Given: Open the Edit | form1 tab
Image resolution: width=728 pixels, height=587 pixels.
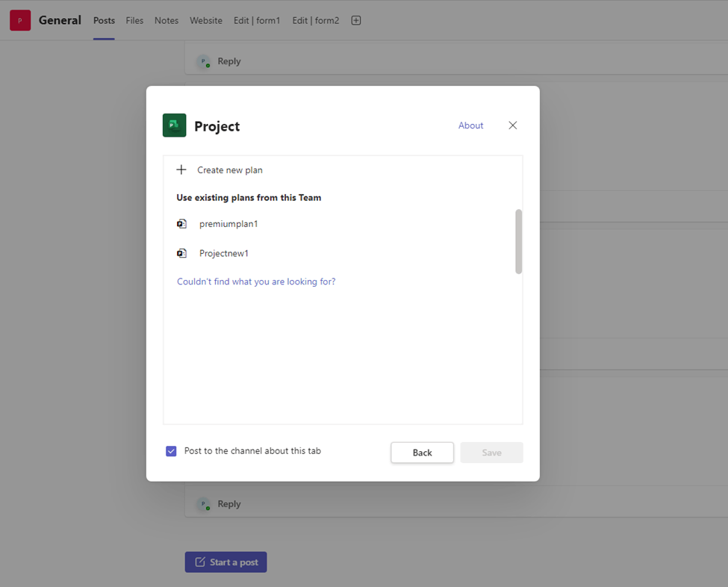Looking at the screenshot, I should [257, 20].
